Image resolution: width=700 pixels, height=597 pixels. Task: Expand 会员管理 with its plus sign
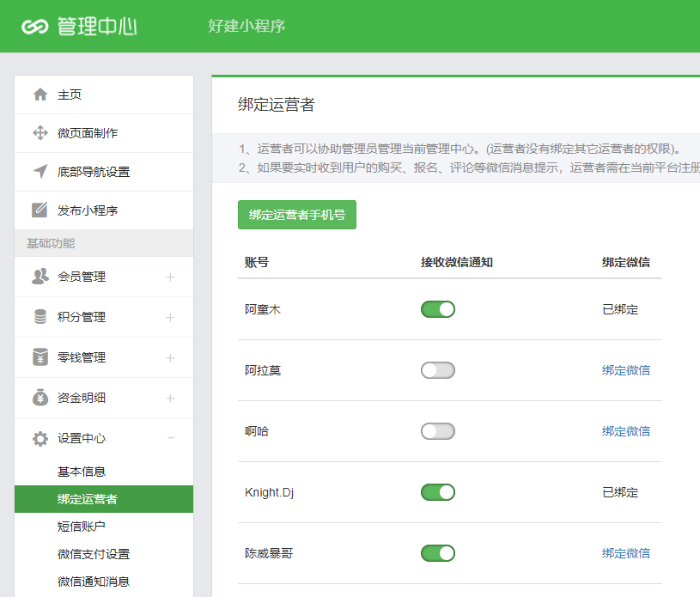coord(170,277)
